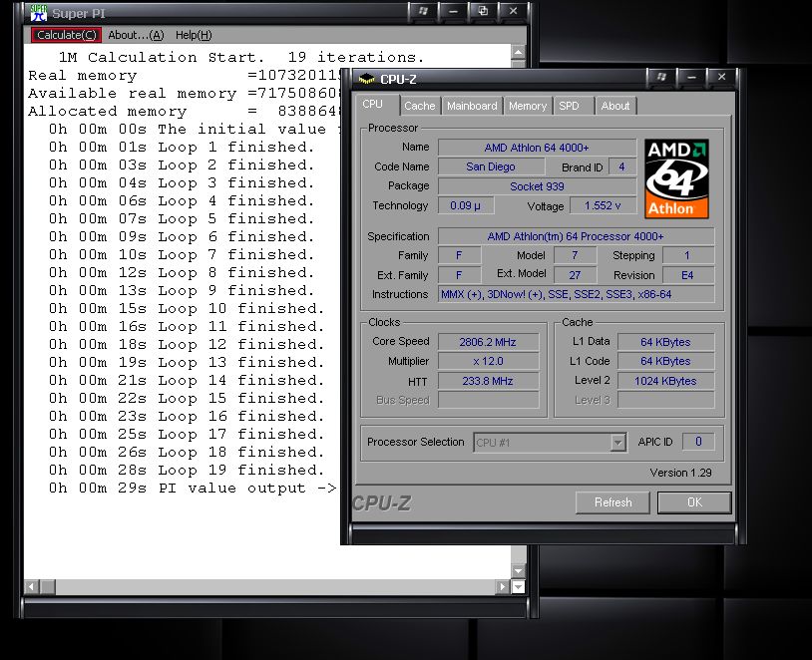812x660 pixels.
Task: Click the Level 2 cache value 1024 KBytes
Action: [x=665, y=381]
